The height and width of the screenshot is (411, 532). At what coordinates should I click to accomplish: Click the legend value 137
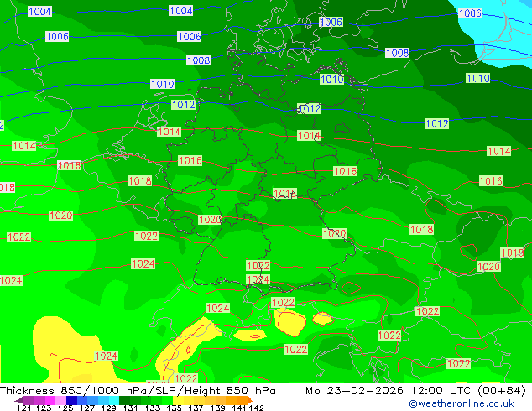click(x=196, y=408)
